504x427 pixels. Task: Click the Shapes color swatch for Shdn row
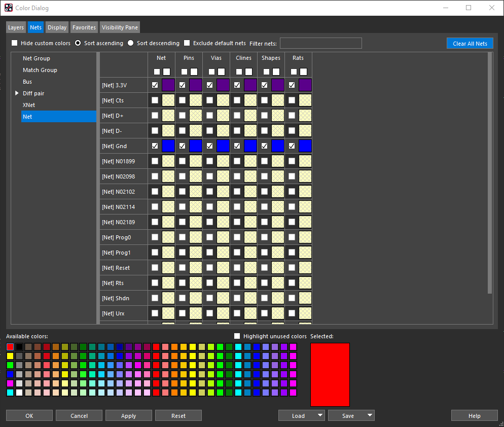coord(278,298)
